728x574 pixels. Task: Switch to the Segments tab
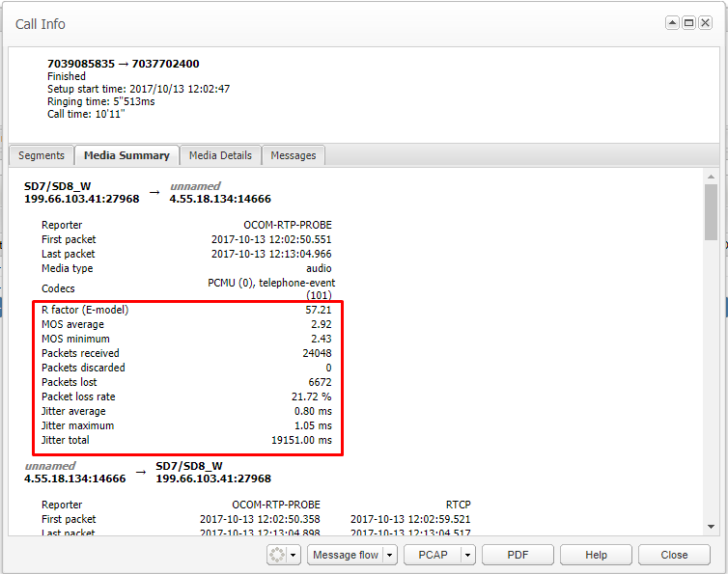pos(42,155)
